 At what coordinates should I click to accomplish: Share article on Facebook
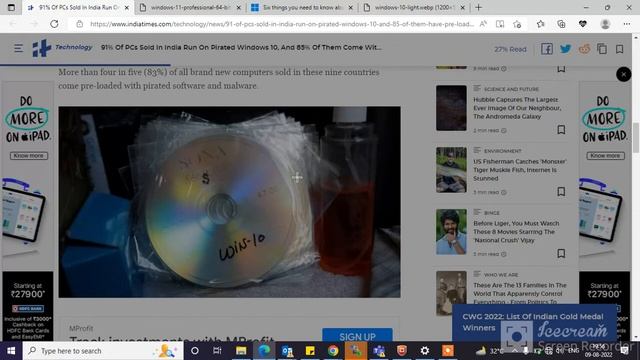click(547, 49)
